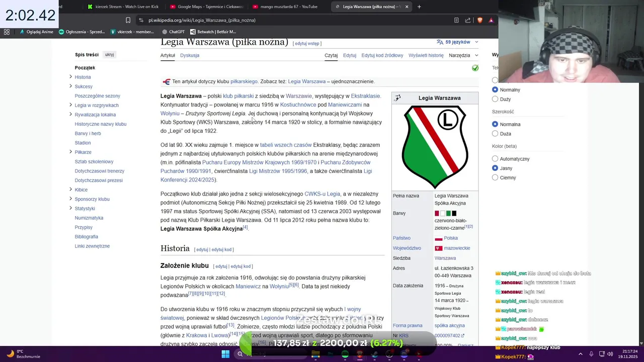
Task: Click the green Barwy color swatch
Action: [448, 214]
